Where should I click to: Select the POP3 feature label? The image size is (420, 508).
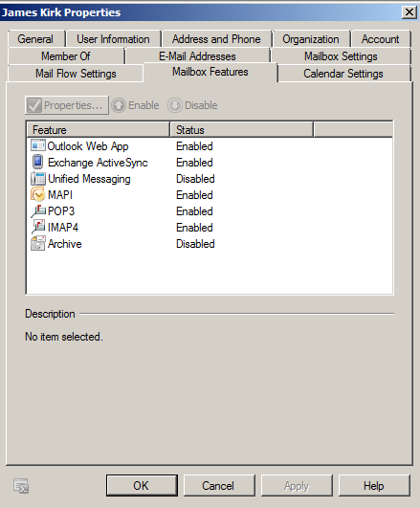pos(61,210)
